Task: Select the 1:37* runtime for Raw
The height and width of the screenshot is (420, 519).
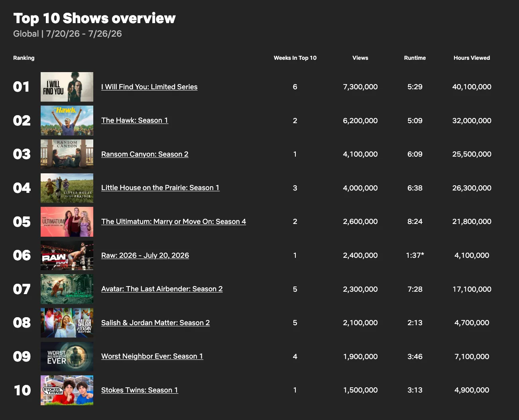Action: 415,255
